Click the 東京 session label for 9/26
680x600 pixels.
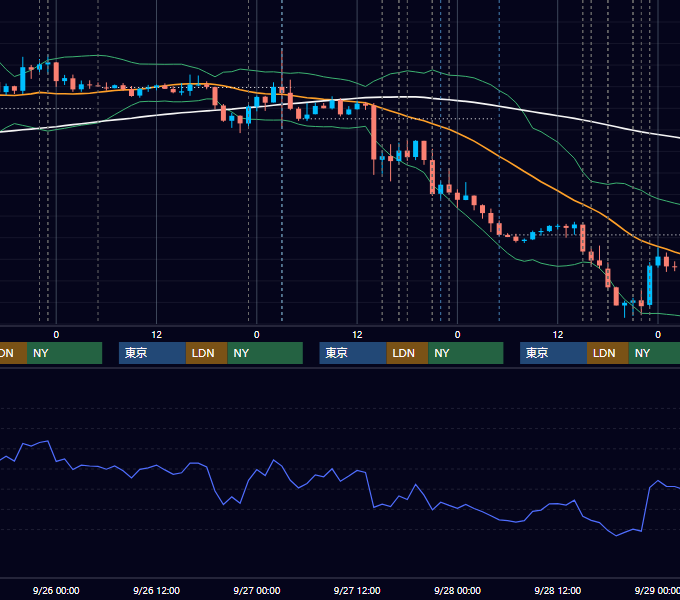coord(152,353)
